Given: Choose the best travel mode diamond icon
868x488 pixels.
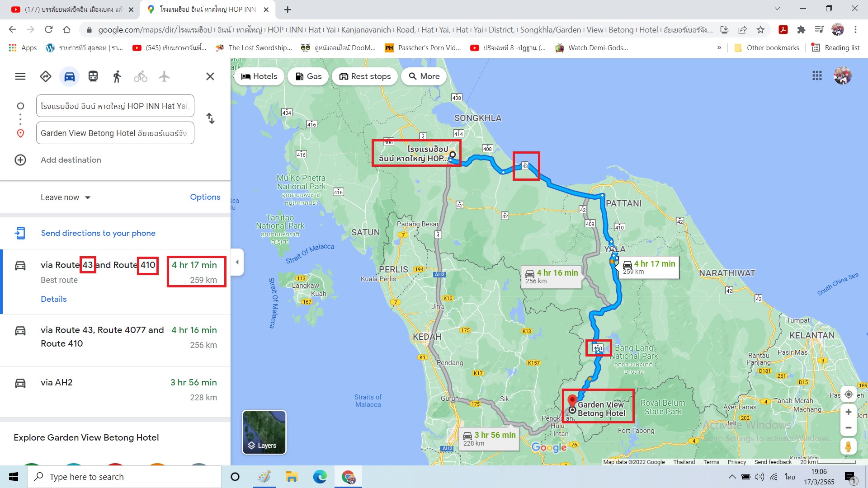Looking at the screenshot, I should tap(46, 76).
